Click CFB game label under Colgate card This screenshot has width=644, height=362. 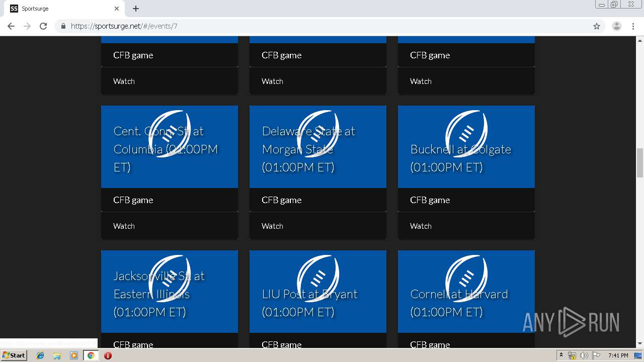click(x=430, y=200)
